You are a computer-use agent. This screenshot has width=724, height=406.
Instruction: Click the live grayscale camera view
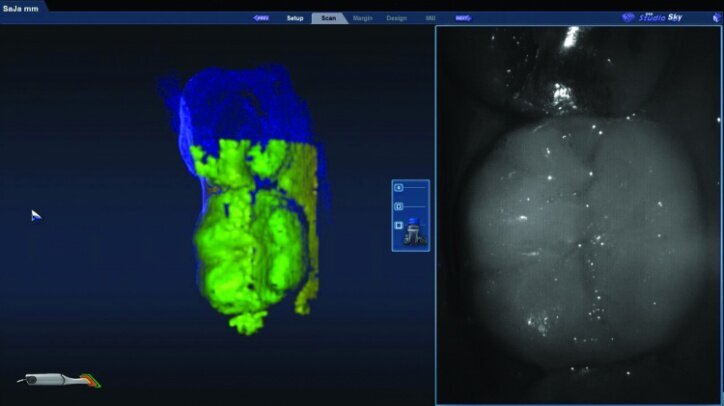577,215
